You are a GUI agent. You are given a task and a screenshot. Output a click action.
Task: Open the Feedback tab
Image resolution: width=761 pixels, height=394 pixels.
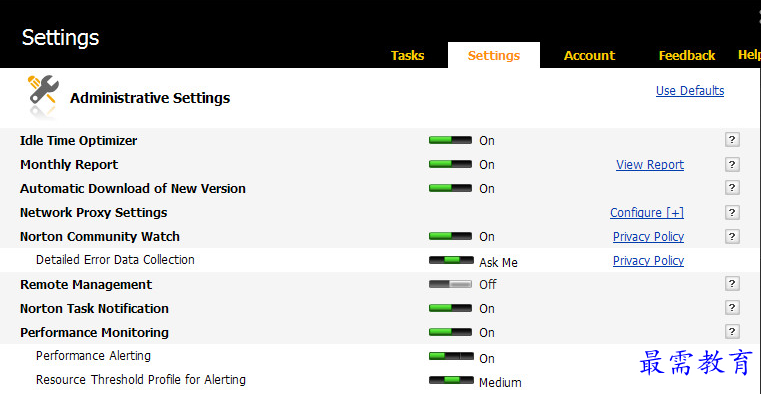(x=687, y=56)
